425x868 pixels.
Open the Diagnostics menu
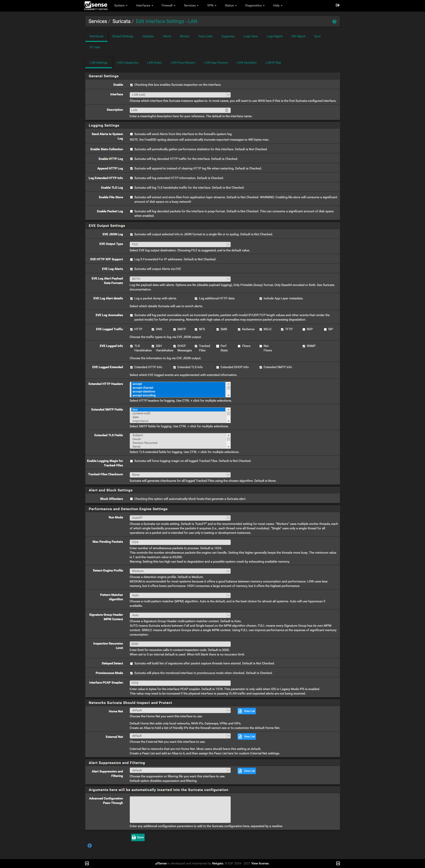[254, 5]
